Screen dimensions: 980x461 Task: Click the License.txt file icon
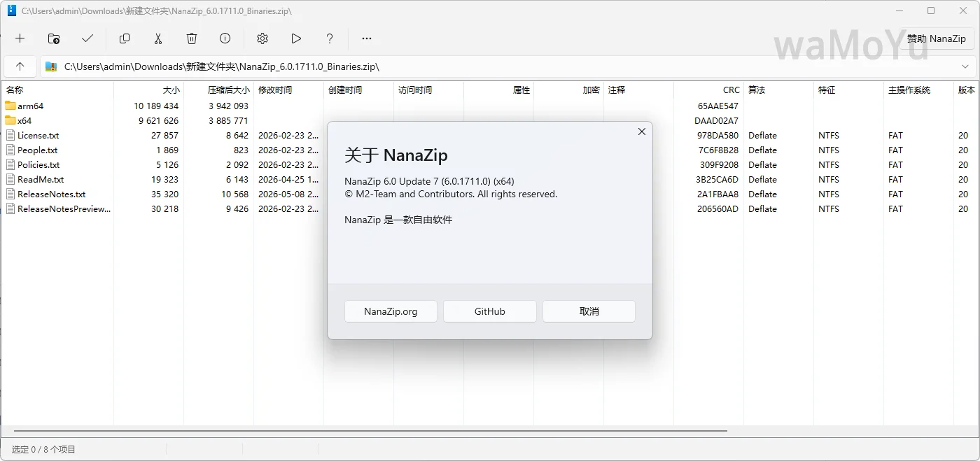(x=10, y=135)
